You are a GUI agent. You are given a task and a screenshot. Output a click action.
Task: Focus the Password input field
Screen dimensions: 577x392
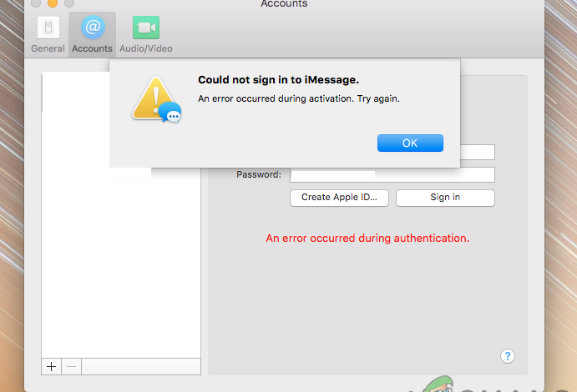point(392,175)
